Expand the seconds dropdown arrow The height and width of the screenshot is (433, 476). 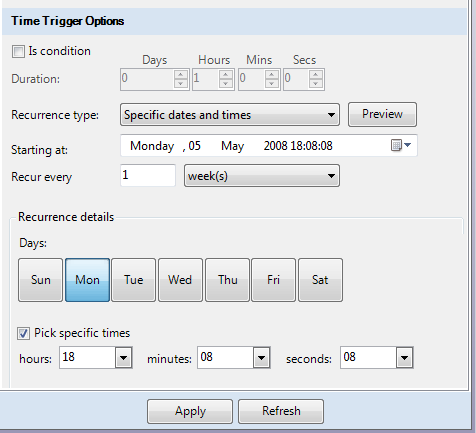(x=405, y=358)
